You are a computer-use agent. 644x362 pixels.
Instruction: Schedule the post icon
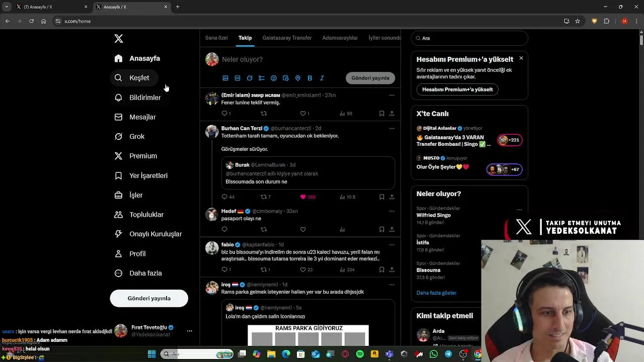(x=286, y=78)
